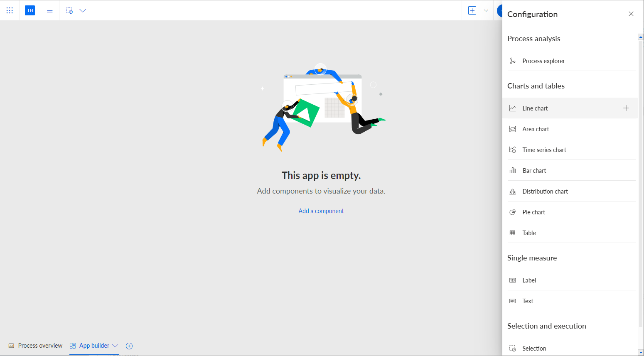The height and width of the screenshot is (356, 644).
Task: Add the Time series chart component
Action: coord(571,150)
